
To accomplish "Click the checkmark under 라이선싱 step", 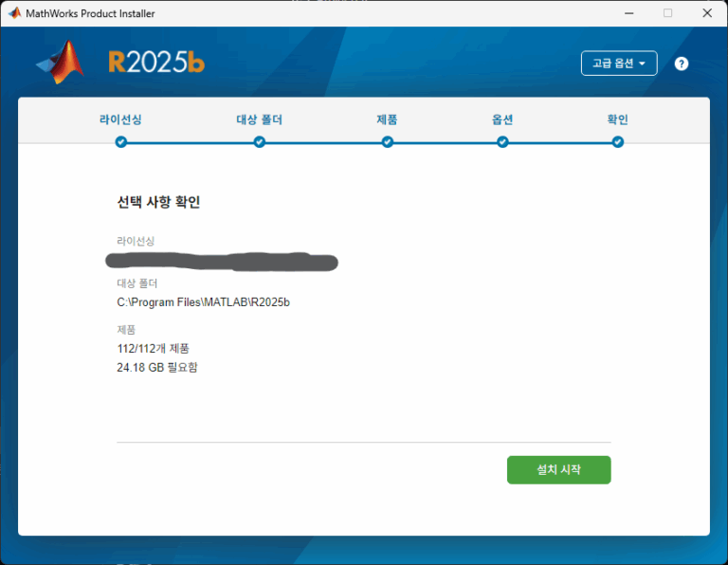I will pos(120,142).
